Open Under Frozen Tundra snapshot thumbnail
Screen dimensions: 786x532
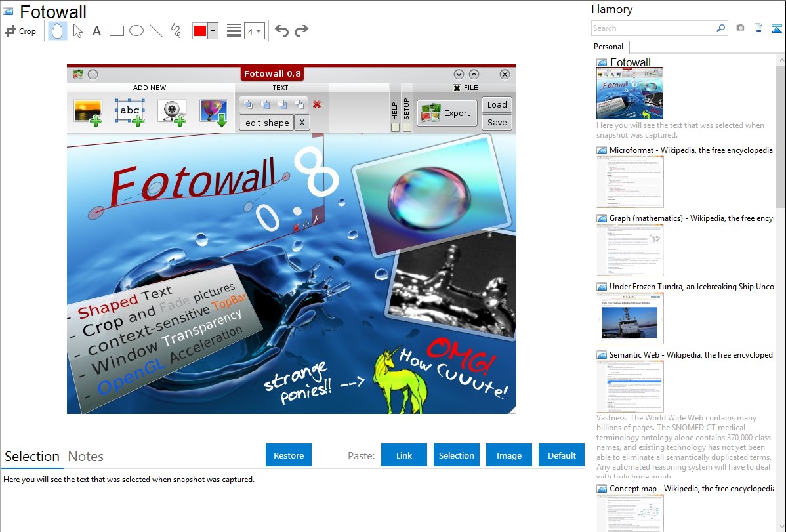tap(630, 318)
